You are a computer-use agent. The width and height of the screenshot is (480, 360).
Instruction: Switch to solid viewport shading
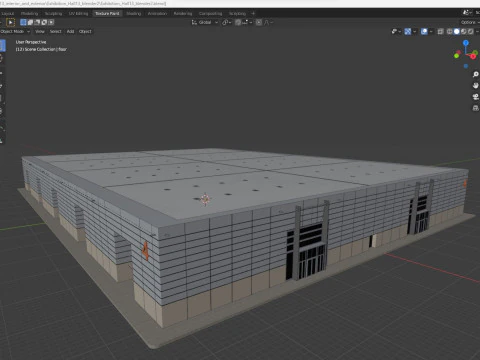click(x=457, y=31)
